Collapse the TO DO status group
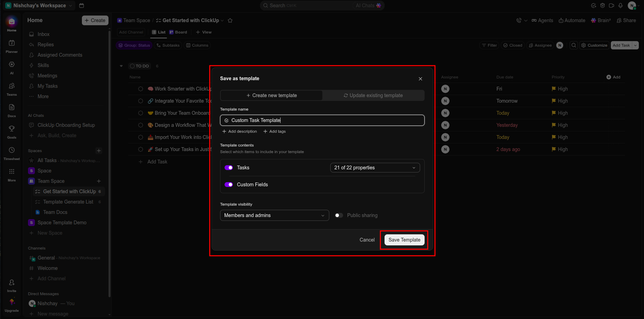This screenshot has height=319, width=644. click(x=121, y=66)
